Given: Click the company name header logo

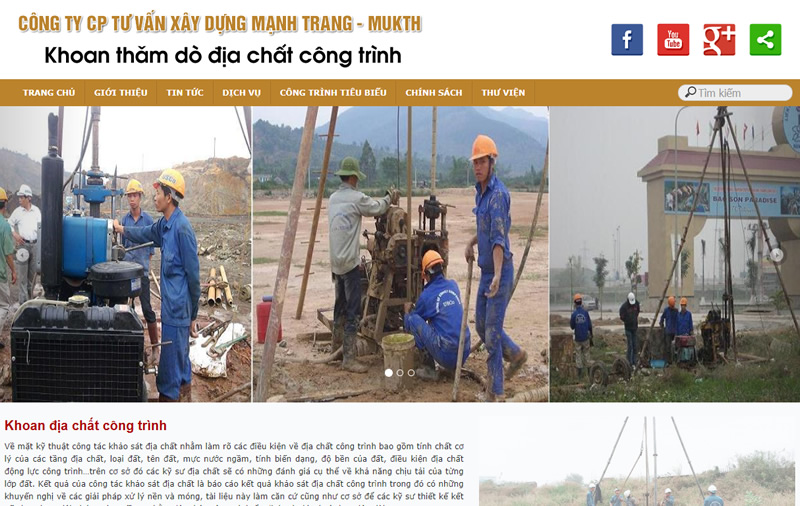Looking at the screenshot, I should (x=220, y=23).
